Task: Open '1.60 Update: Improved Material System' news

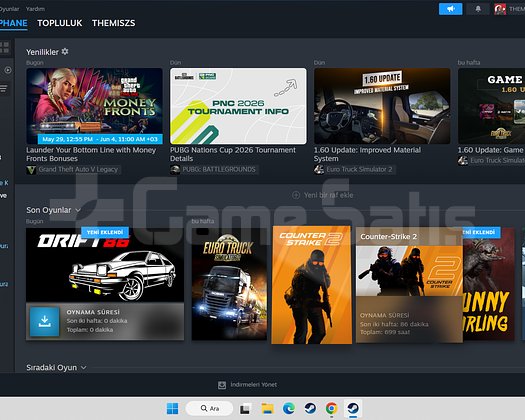Action: [x=367, y=154]
